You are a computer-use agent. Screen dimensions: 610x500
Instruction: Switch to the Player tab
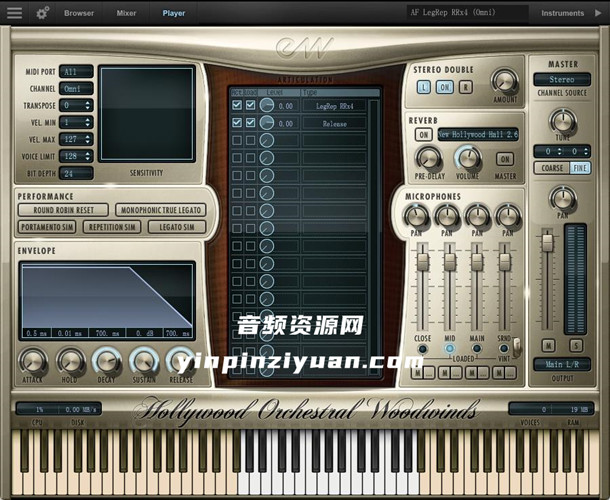(174, 13)
